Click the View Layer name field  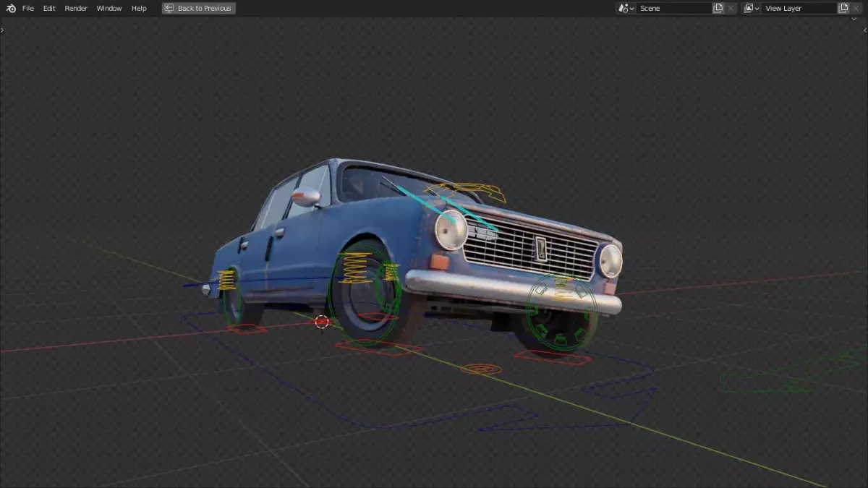pyautogui.click(x=799, y=8)
